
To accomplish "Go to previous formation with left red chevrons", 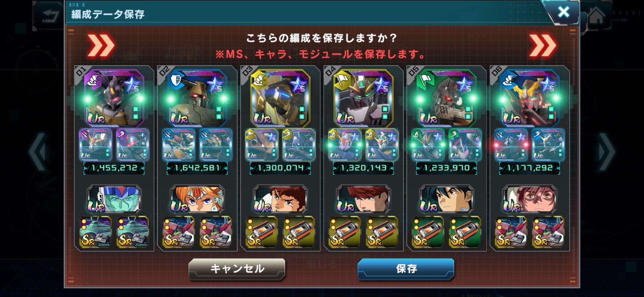I will coord(101,46).
